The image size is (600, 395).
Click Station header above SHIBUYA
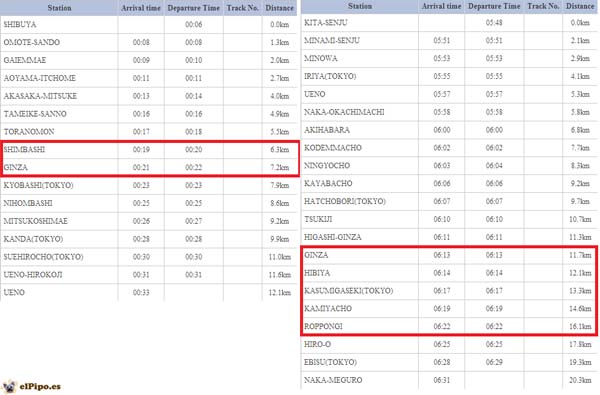59,8
